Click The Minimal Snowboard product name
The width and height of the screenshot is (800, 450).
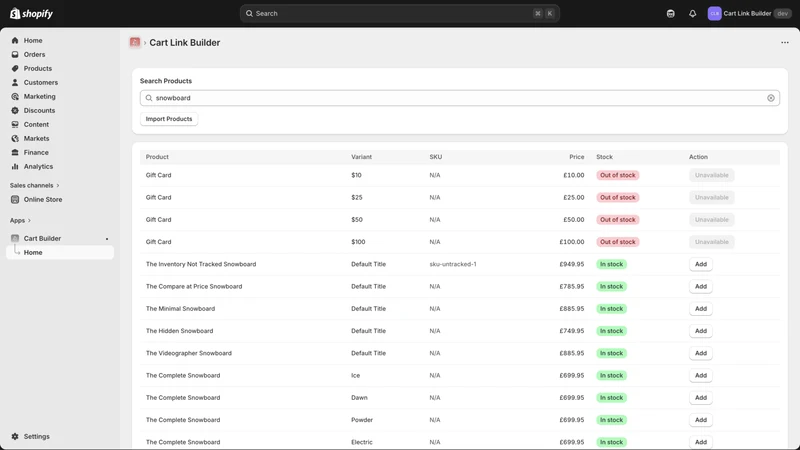click(180, 309)
